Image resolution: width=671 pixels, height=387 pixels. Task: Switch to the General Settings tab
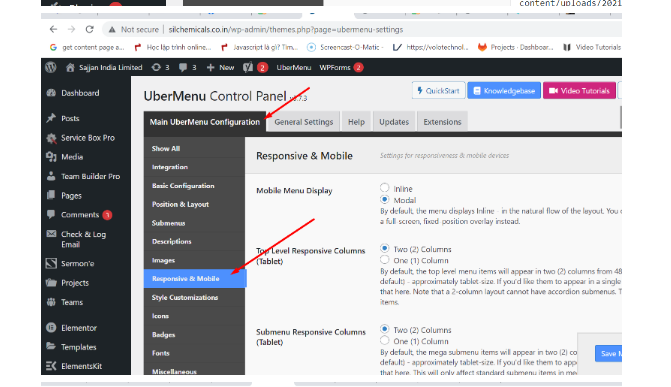(304, 122)
